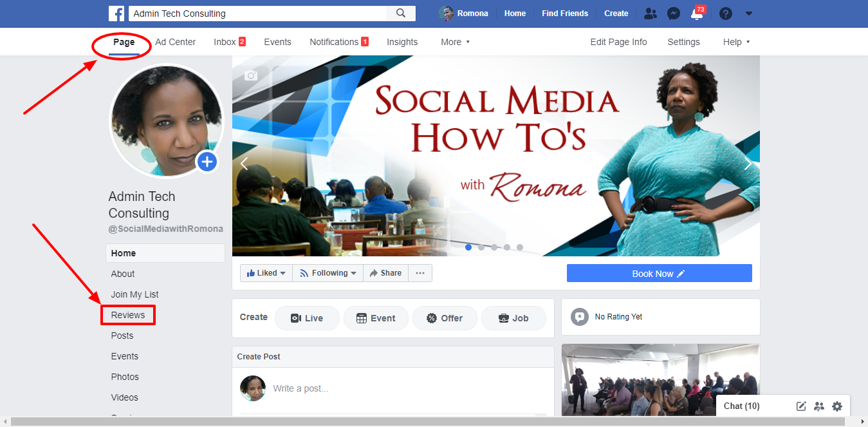Open the Liked dropdown
The width and height of the screenshot is (868, 427).
[266, 273]
